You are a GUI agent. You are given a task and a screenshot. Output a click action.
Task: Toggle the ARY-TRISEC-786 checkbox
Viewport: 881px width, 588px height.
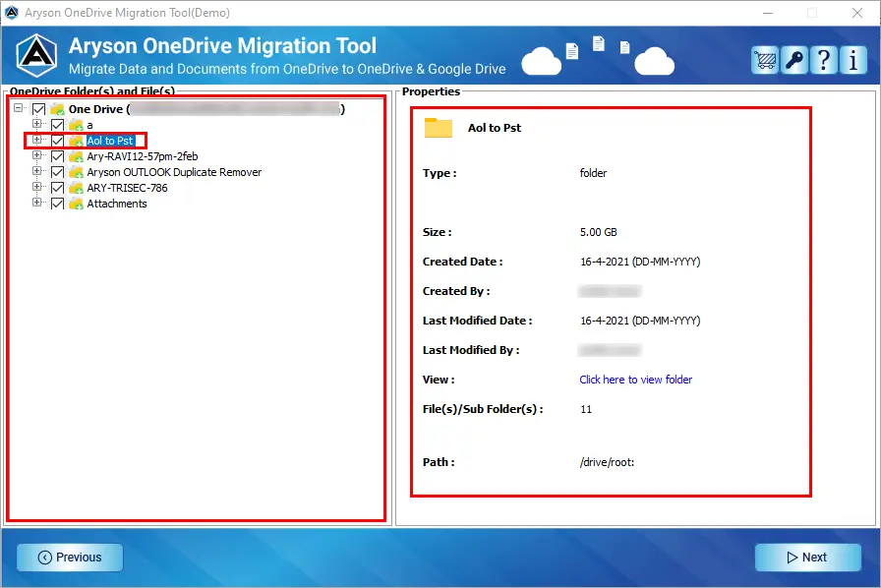pos(57,188)
